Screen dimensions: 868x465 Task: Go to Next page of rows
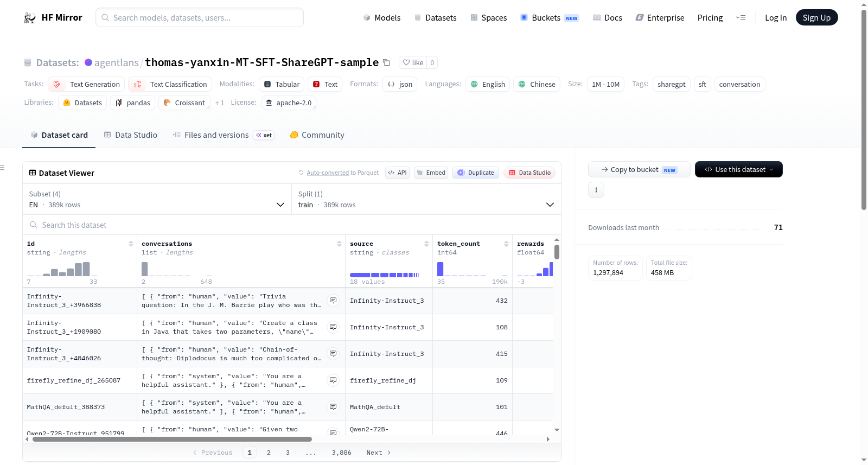click(379, 453)
